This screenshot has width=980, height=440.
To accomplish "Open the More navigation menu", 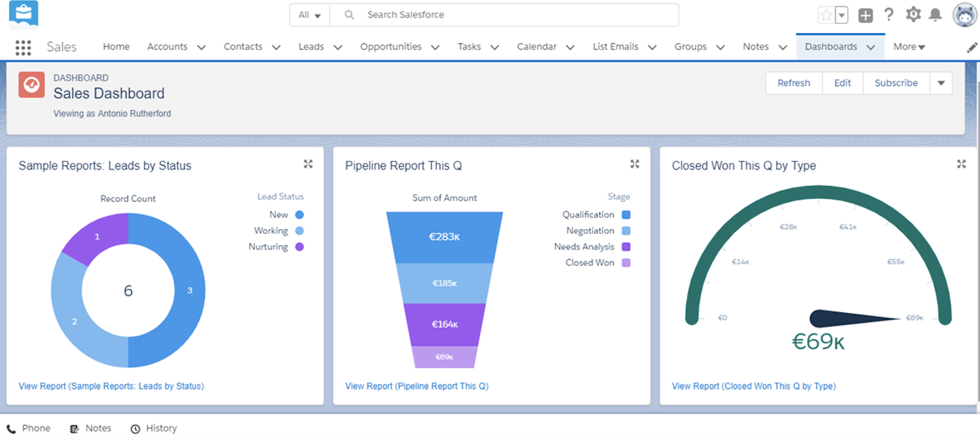I will 909,47.
